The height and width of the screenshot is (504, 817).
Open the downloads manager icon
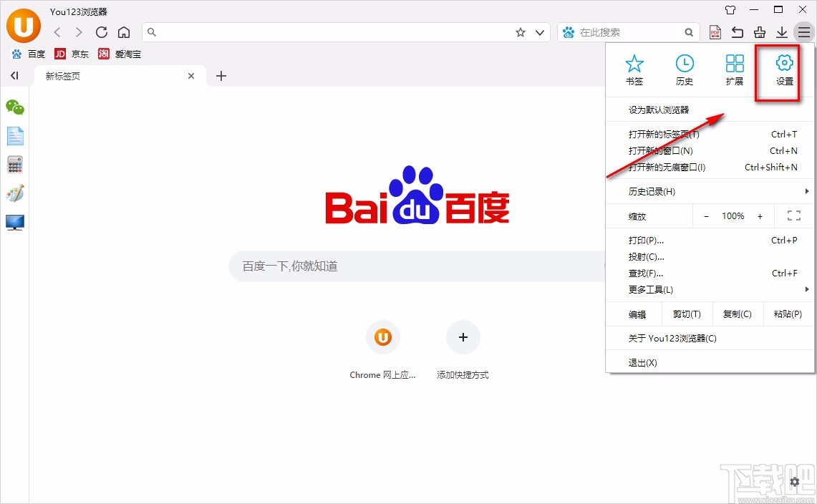pos(781,32)
